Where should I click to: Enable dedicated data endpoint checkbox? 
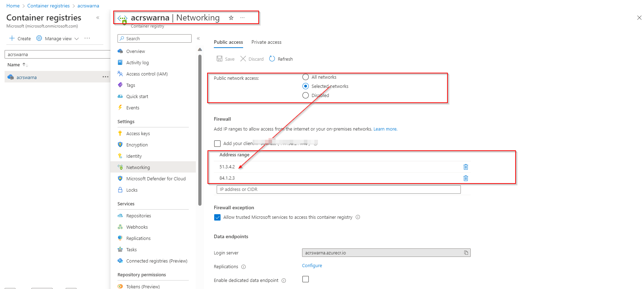(x=306, y=279)
